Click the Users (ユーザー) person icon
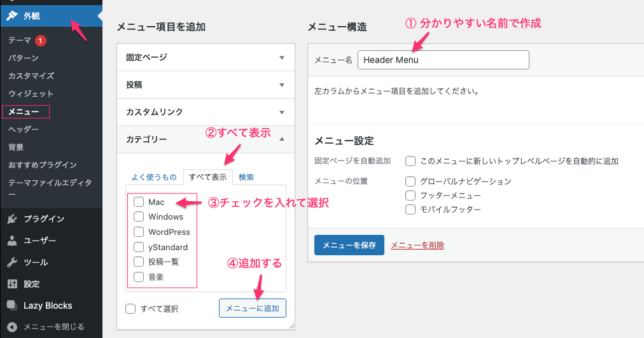644x338 pixels. point(12,241)
